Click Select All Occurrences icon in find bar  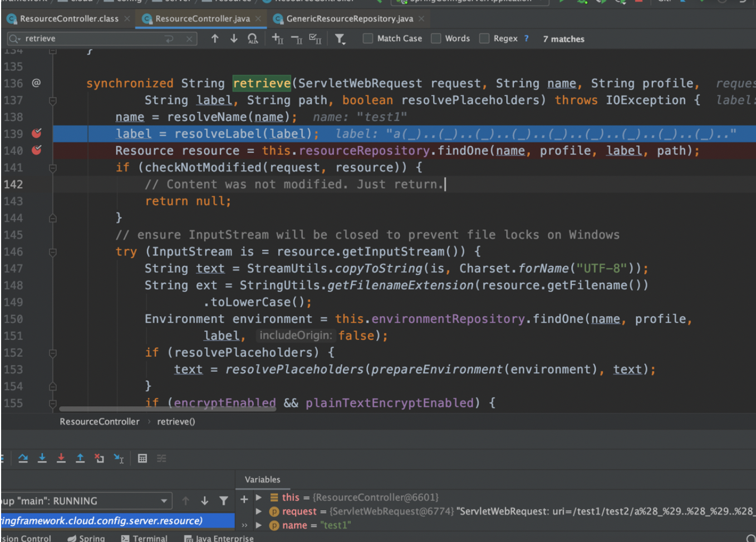[253, 38]
